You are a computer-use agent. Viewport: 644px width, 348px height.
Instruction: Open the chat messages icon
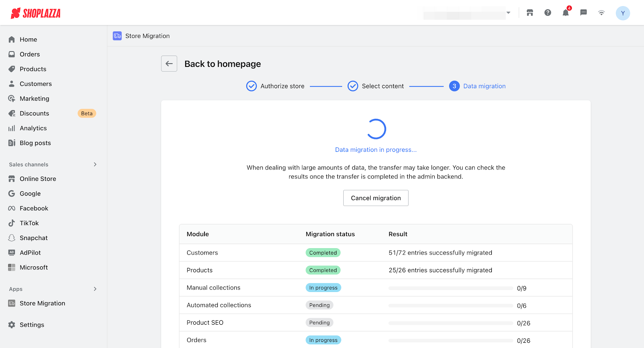coord(583,13)
